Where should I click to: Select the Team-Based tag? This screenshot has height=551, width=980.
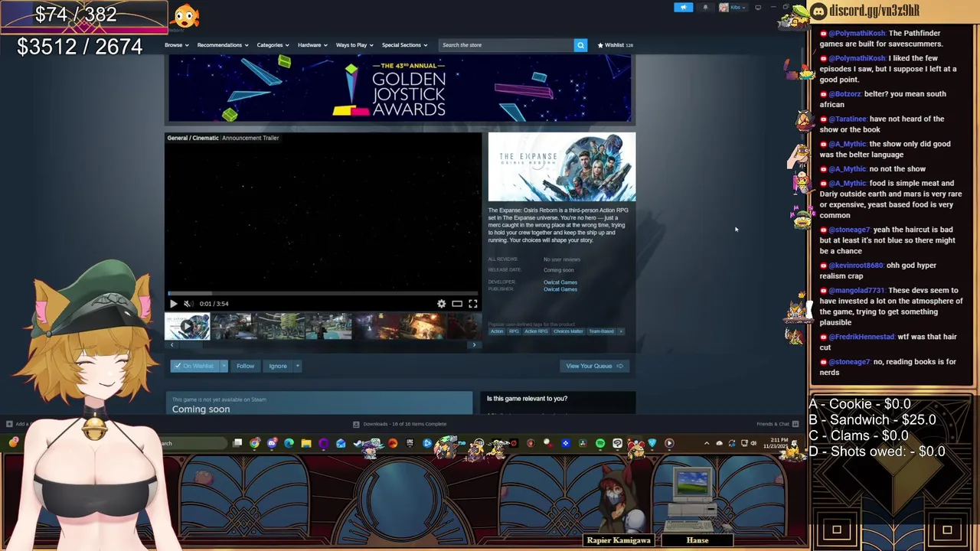click(601, 331)
